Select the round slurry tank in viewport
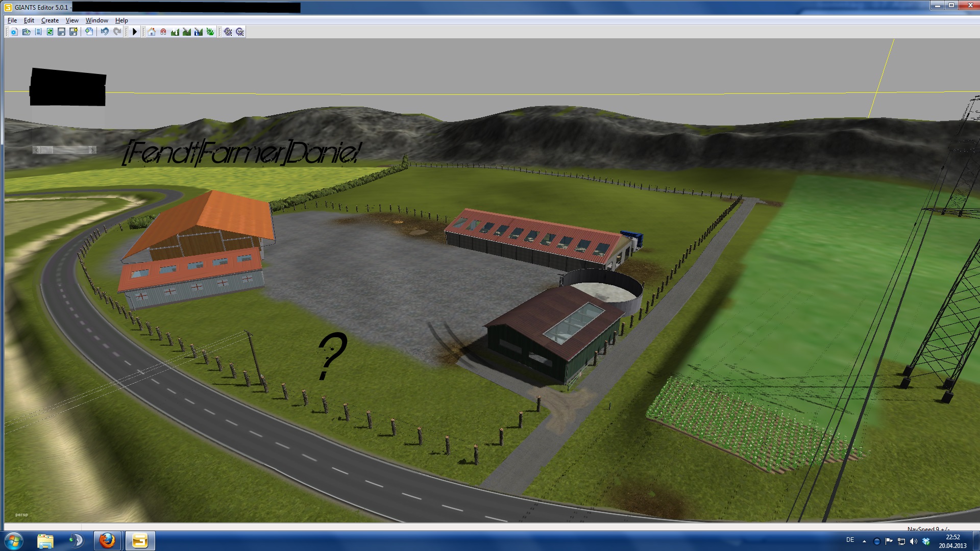This screenshot has width=980, height=551. pos(602,290)
